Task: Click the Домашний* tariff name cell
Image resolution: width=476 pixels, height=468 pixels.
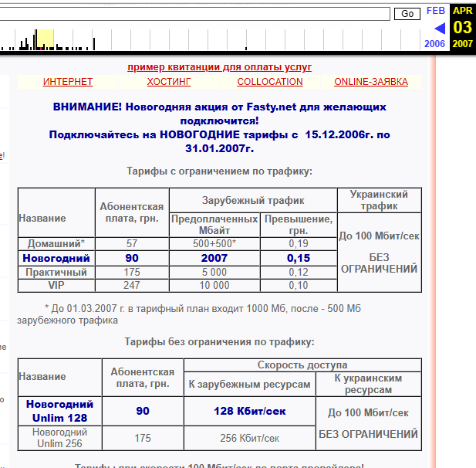Action: [56, 244]
